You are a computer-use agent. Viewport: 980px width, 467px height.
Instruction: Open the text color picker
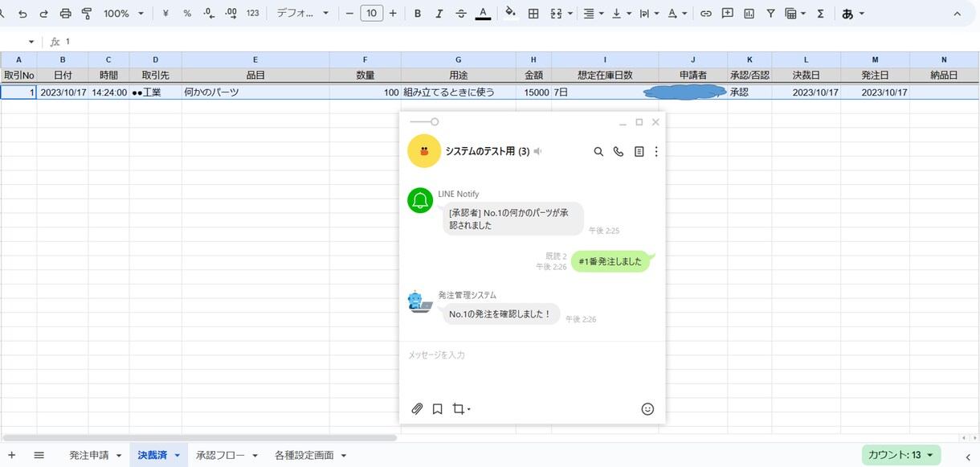click(x=483, y=14)
